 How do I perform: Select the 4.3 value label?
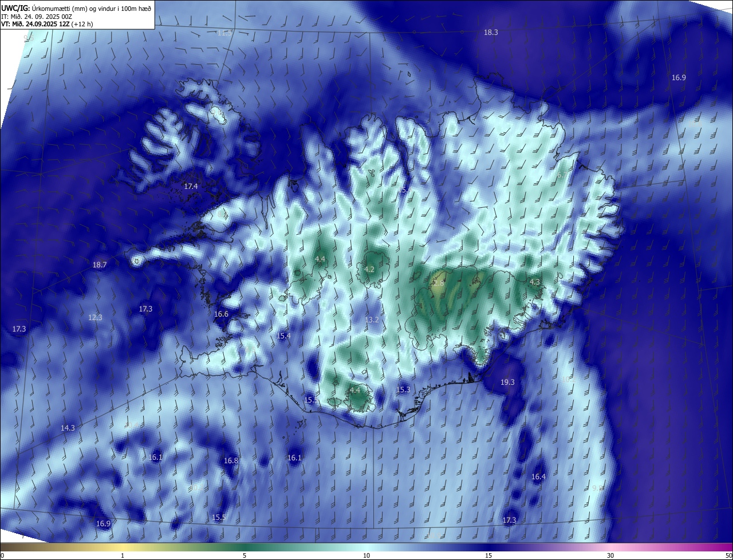[x=534, y=282]
